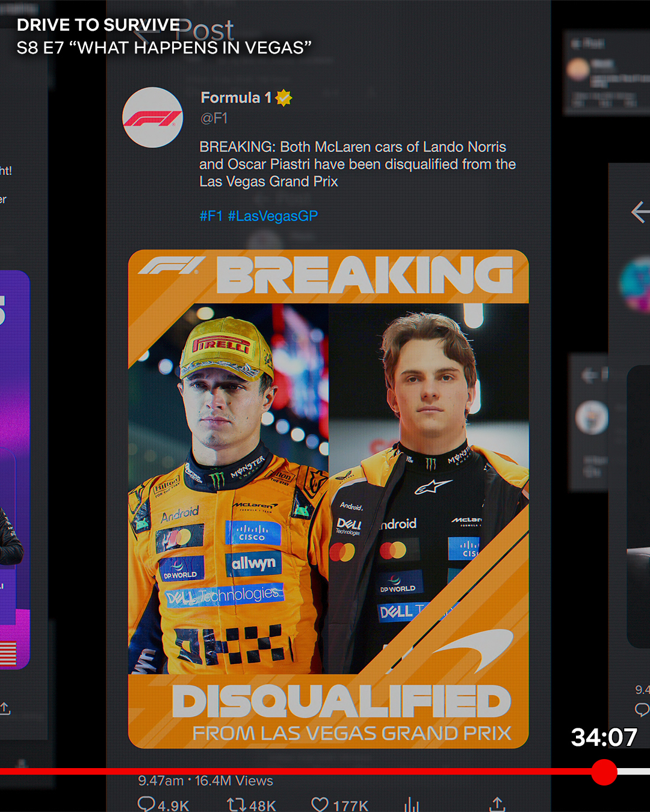The width and height of the screenshot is (650, 812).
Task: Click the Drive to Survive title overlay
Action: [x=99, y=25]
